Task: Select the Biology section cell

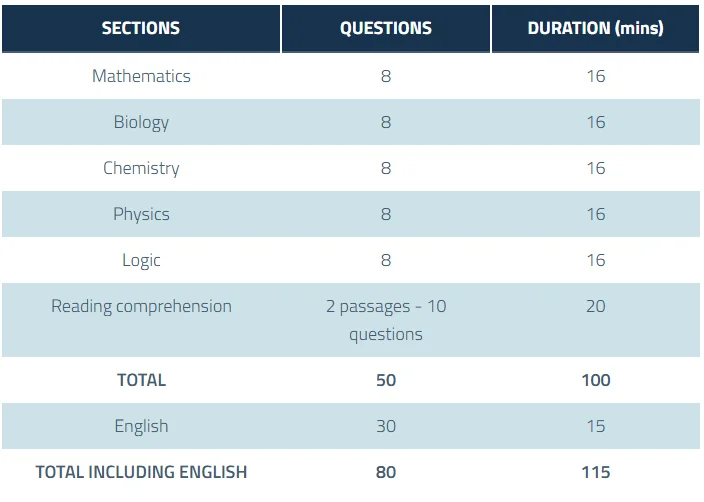Action: pyautogui.click(x=141, y=122)
